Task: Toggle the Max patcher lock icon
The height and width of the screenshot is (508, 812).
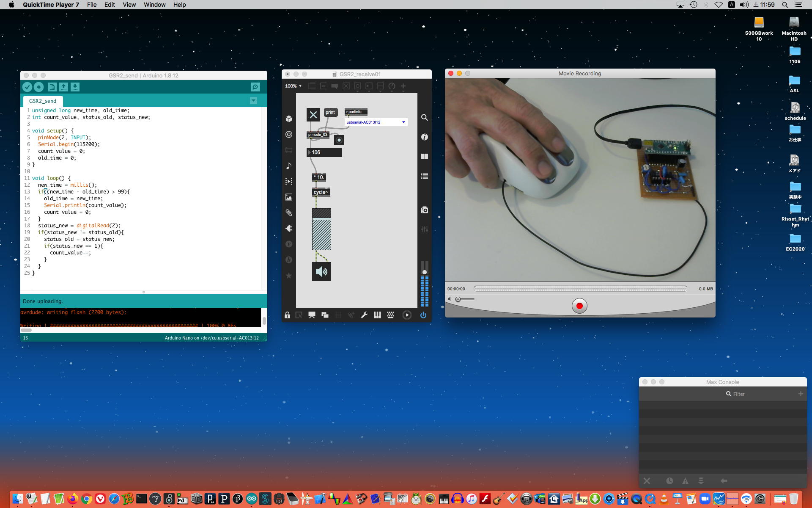Action: [287, 315]
